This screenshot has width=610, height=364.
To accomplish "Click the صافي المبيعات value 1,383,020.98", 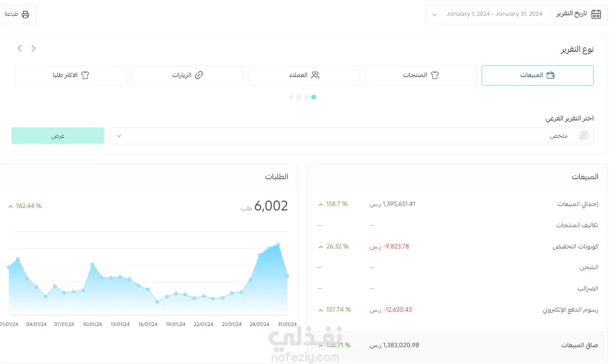I will (394, 345).
